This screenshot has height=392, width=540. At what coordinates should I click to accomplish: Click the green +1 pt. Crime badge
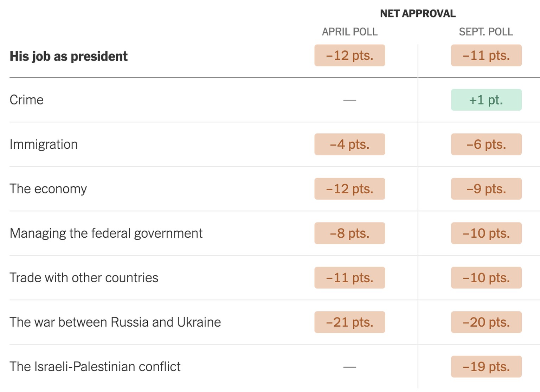point(486,100)
